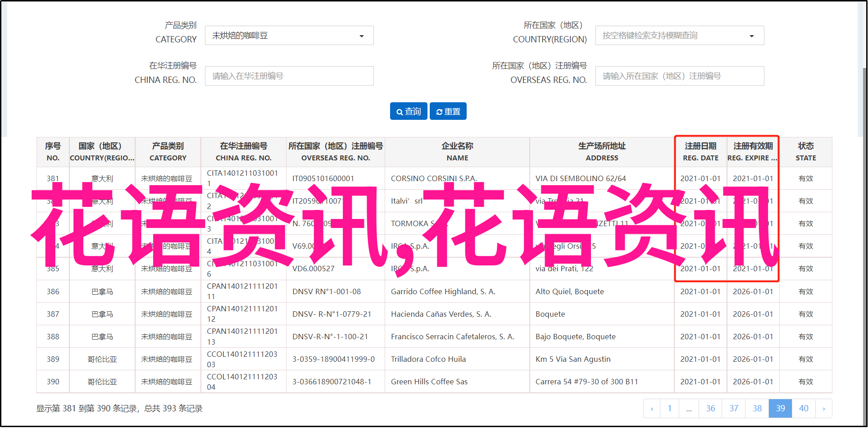Click the 状态 STATE column header
This screenshot has height=428, width=868.
click(805, 152)
